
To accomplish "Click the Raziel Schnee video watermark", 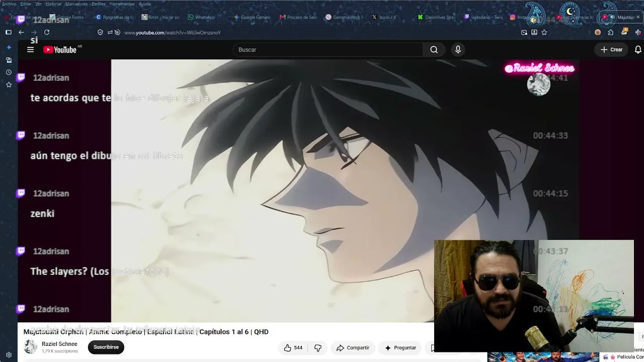I will click(539, 68).
